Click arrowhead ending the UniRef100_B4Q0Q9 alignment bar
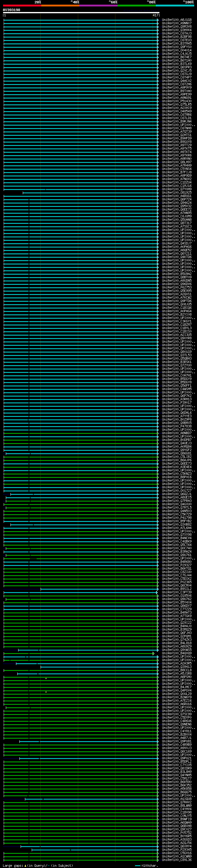The height and width of the screenshot is (868, 197). 154,653
